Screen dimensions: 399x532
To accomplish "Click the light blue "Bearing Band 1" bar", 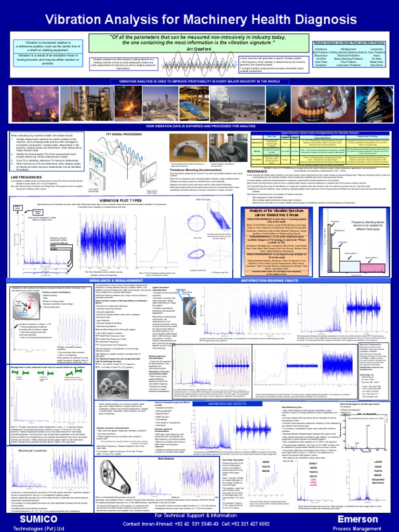I will [350, 266].
